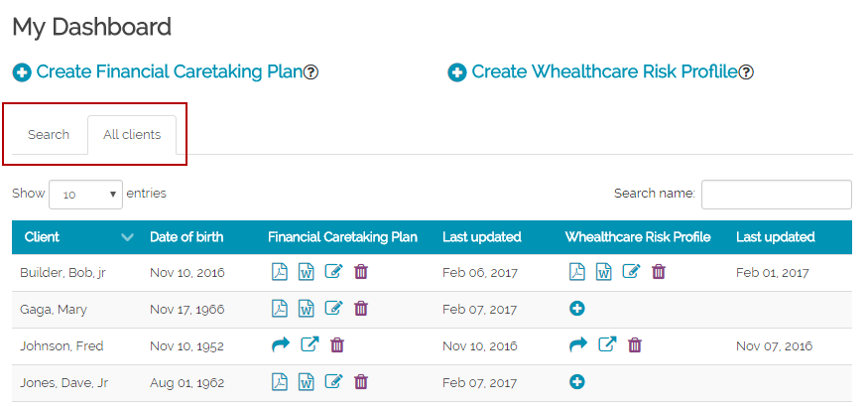This screenshot has height=406, width=868.
Task: Click Create Whealthcare Risk Profile link
Action: pos(603,72)
